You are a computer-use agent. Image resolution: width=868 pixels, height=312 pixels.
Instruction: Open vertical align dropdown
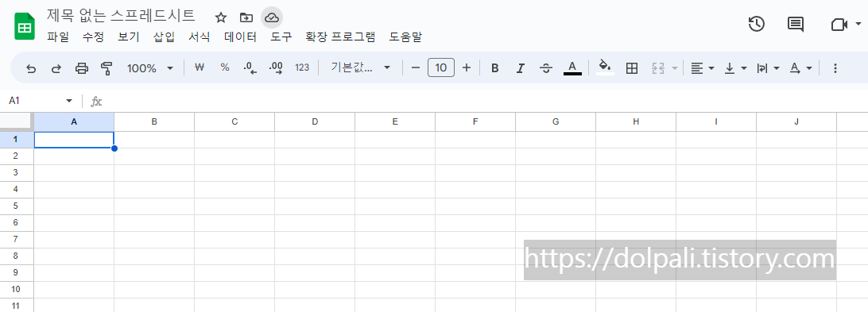point(736,68)
